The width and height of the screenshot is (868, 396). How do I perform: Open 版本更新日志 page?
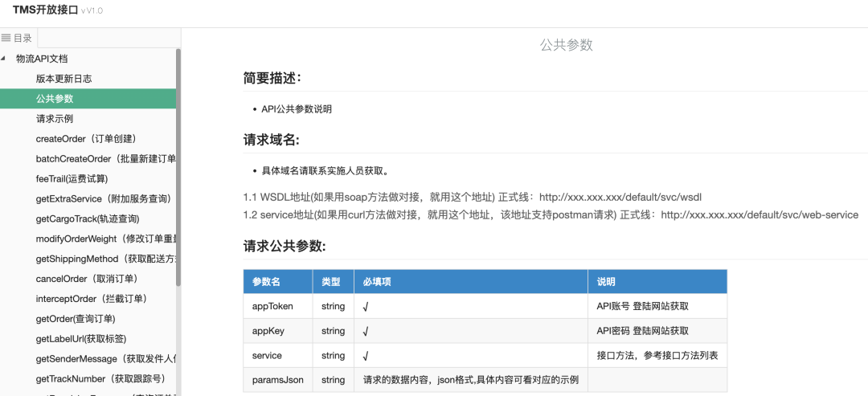[x=63, y=79]
